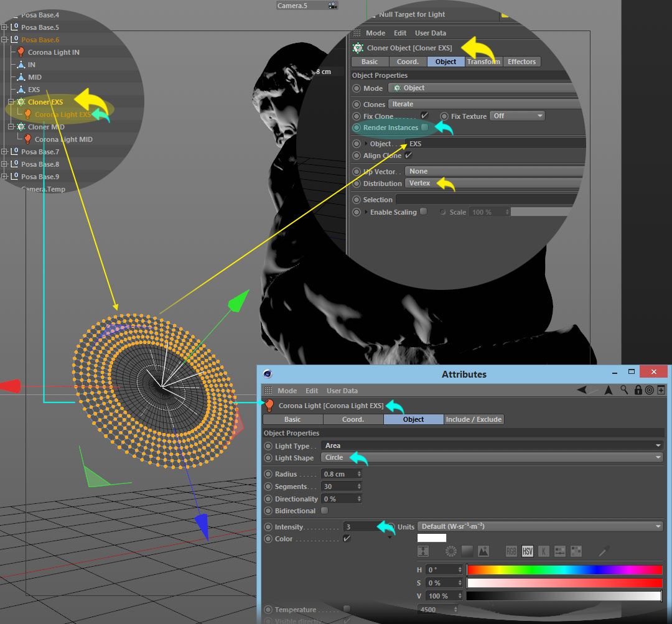Open the Units dropdown

pyautogui.click(x=540, y=527)
